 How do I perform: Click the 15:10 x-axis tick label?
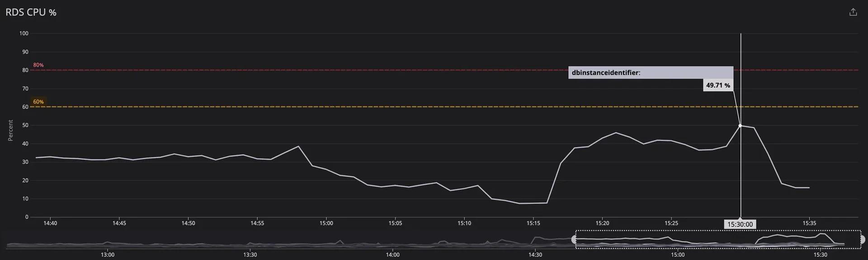pyautogui.click(x=464, y=223)
